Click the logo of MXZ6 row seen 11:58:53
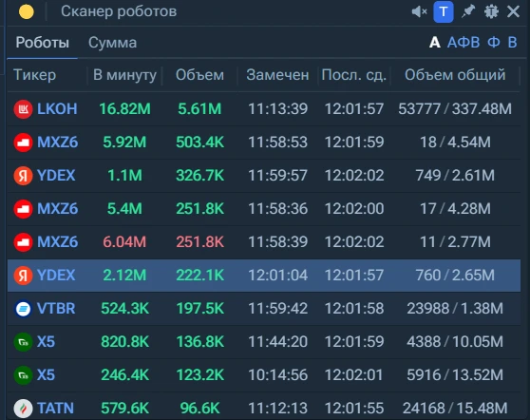This screenshot has height=420, width=530. 23,143
